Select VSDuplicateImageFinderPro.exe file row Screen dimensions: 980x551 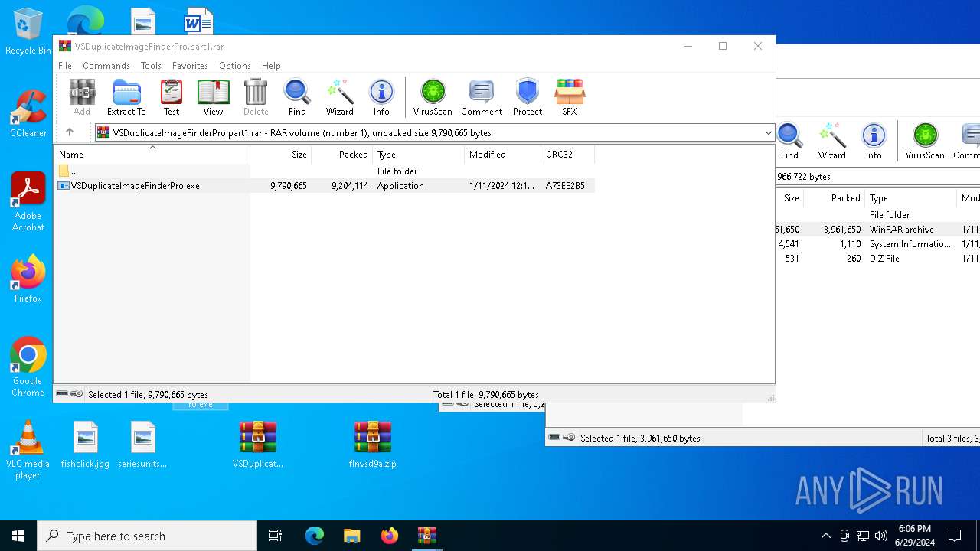click(325, 186)
